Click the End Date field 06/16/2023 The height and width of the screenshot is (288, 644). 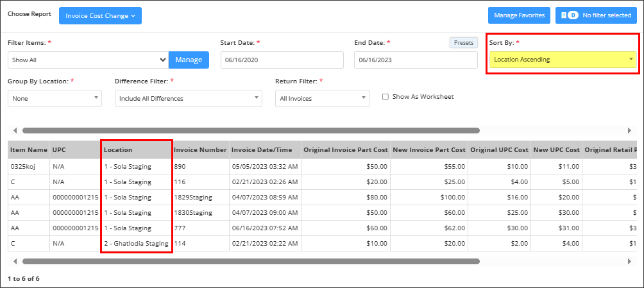click(x=416, y=60)
